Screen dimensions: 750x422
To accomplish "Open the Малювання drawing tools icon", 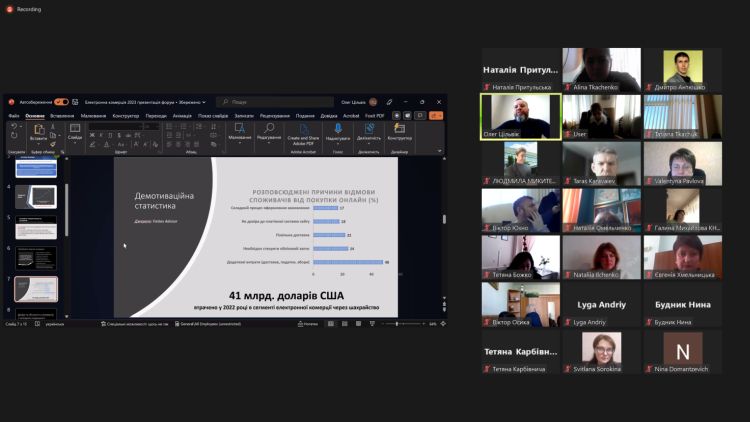I will [x=240, y=128].
